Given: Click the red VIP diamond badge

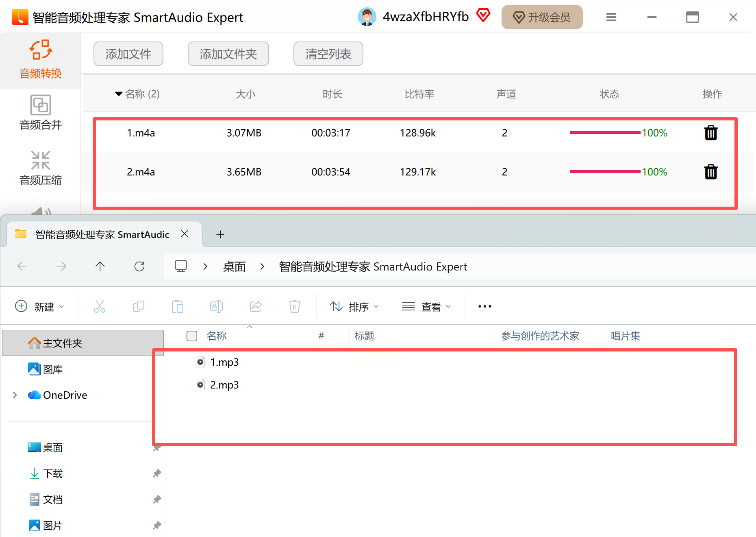Looking at the screenshot, I should (x=483, y=15).
